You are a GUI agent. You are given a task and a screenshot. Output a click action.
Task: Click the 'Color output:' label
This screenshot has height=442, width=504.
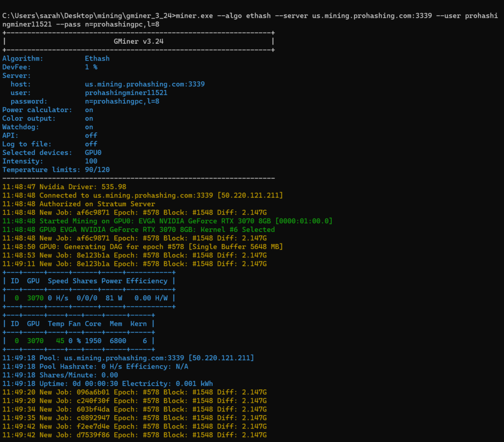pos(29,118)
